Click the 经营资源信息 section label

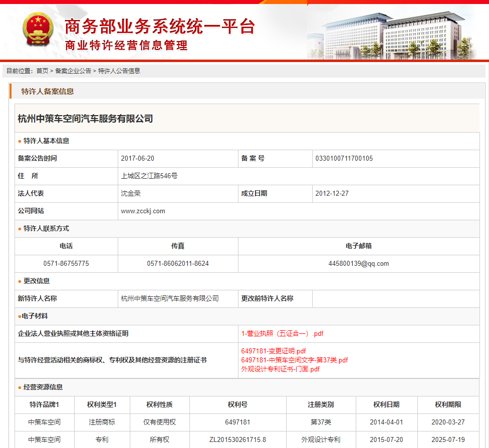(43, 387)
